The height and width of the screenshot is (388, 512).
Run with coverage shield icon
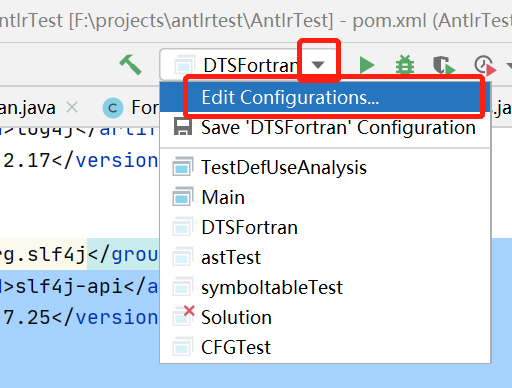[444, 65]
